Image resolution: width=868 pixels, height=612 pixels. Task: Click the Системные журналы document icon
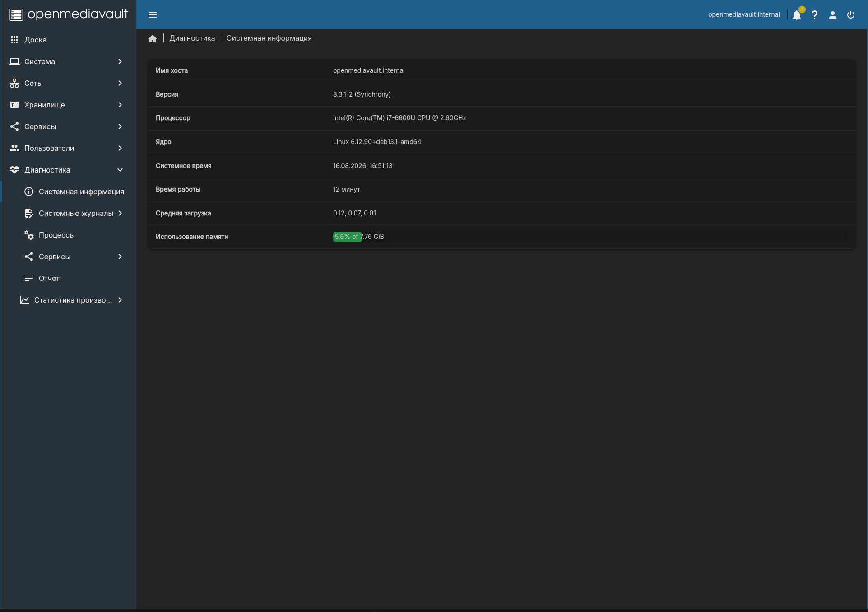[29, 213]
